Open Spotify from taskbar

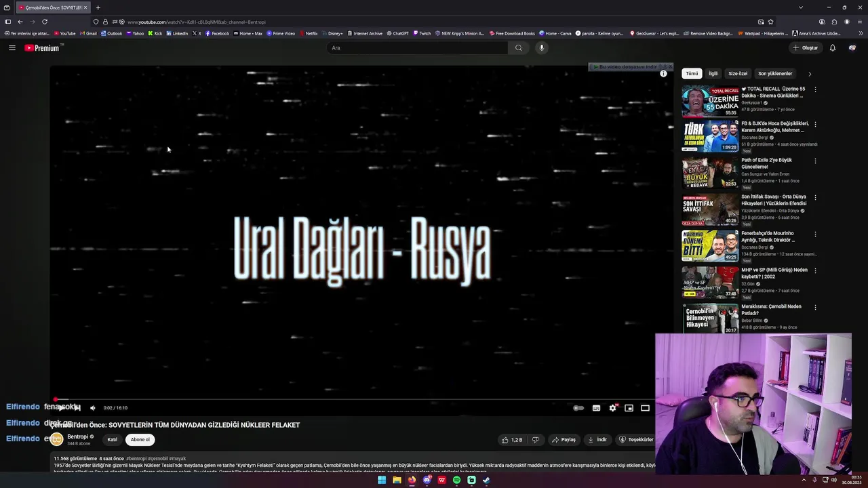point(456,480)
